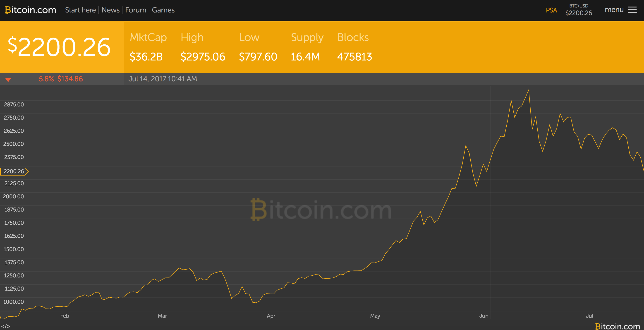Click the red price-down triangle

(8, 80)
